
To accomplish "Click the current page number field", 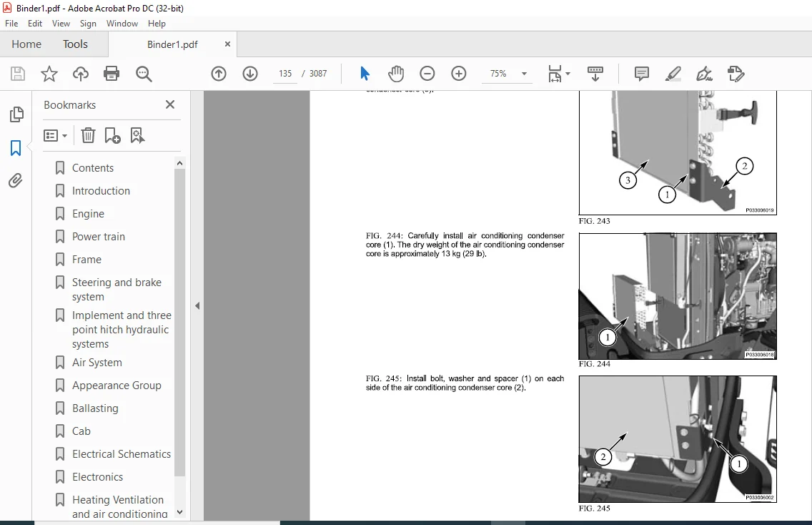I will click(x=285, y=74).
